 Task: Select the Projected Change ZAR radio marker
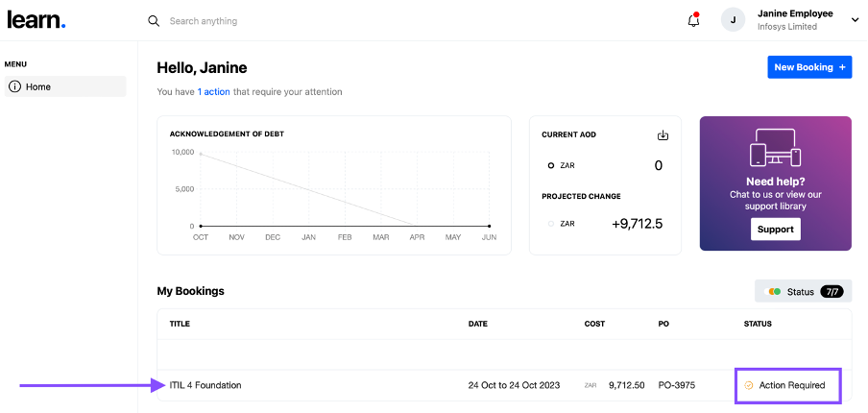[551, 224]
